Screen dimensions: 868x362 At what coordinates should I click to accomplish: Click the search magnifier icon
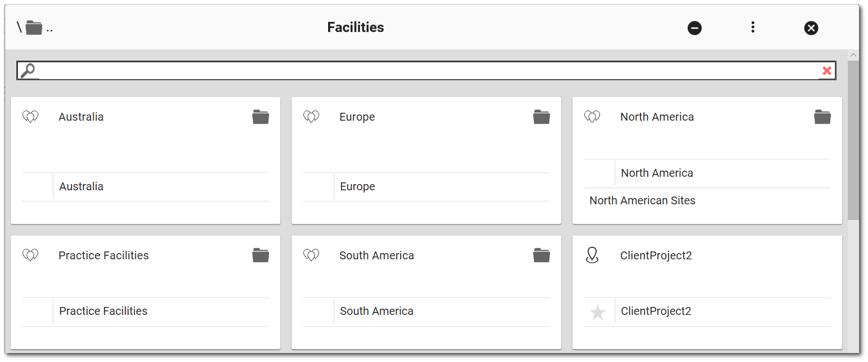coord(28,70)
